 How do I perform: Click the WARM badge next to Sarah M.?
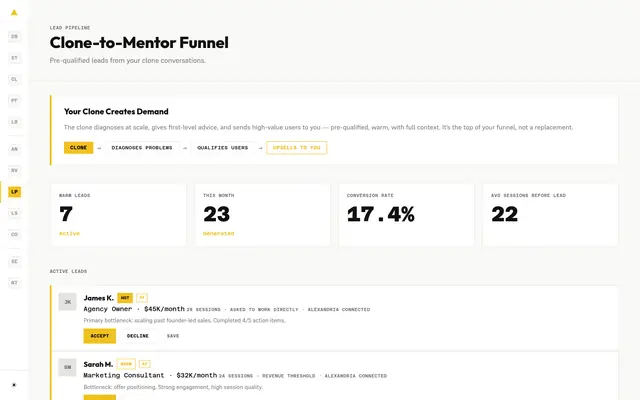(126, 364)
